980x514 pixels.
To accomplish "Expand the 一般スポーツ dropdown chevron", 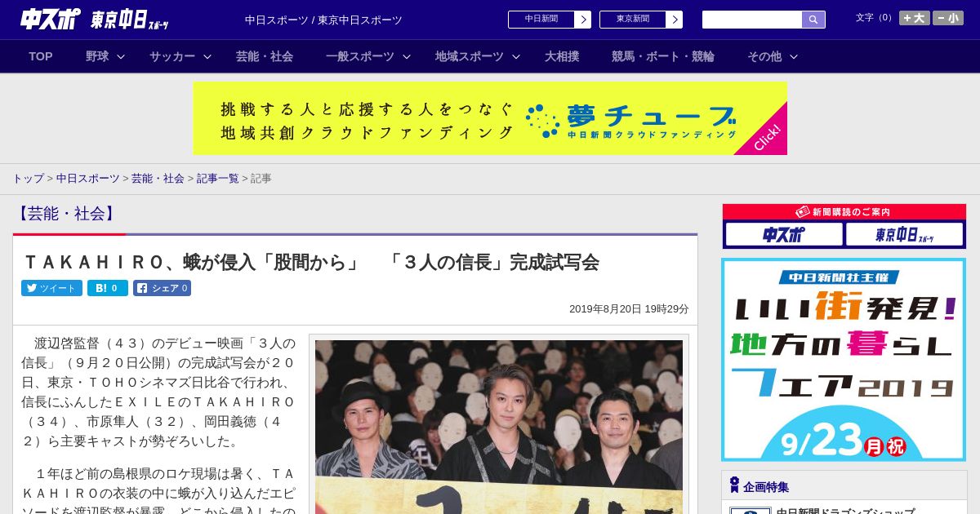I will [x=407, y=56].
